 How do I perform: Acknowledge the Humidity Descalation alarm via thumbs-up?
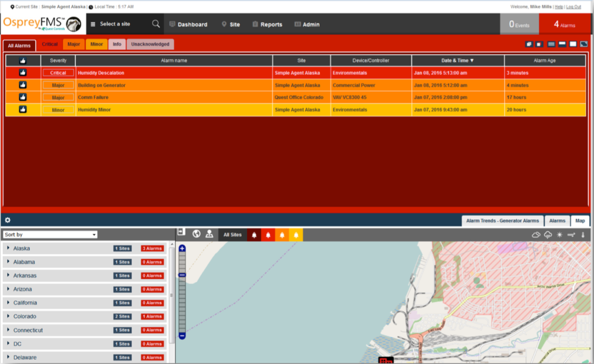click(21, 72)
